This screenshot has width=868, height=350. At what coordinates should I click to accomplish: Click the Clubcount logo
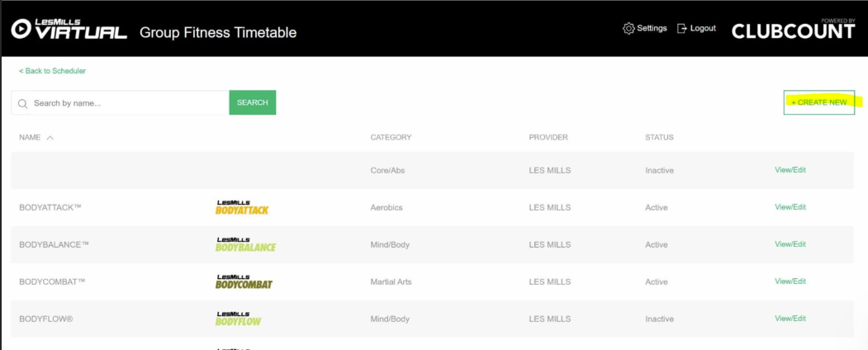[794, 30]
